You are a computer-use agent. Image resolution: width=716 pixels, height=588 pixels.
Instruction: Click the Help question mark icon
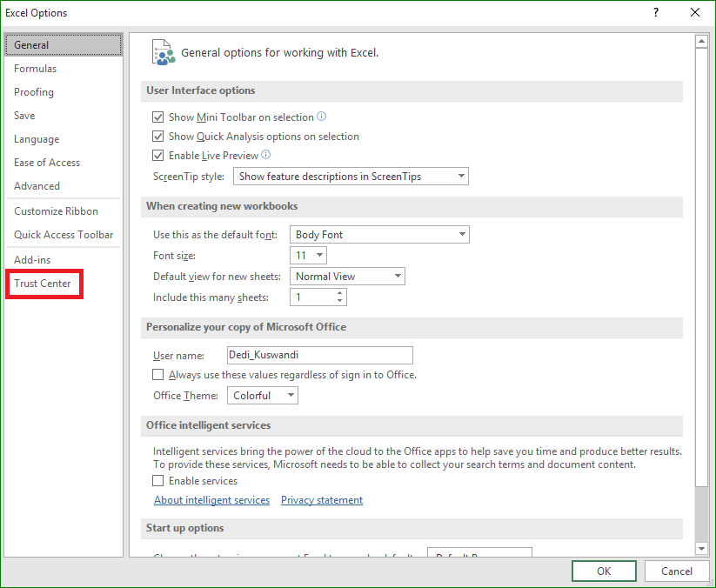[x=656, y=12]
